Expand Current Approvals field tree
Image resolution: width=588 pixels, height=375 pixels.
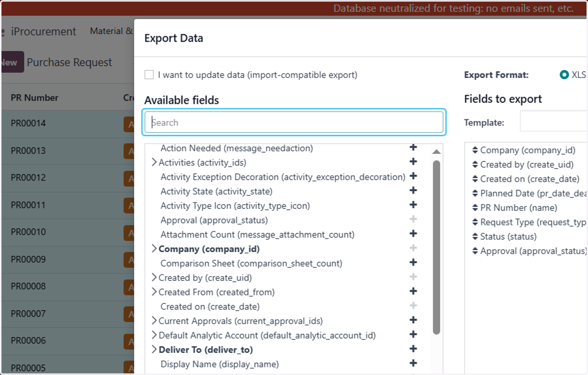154,321
